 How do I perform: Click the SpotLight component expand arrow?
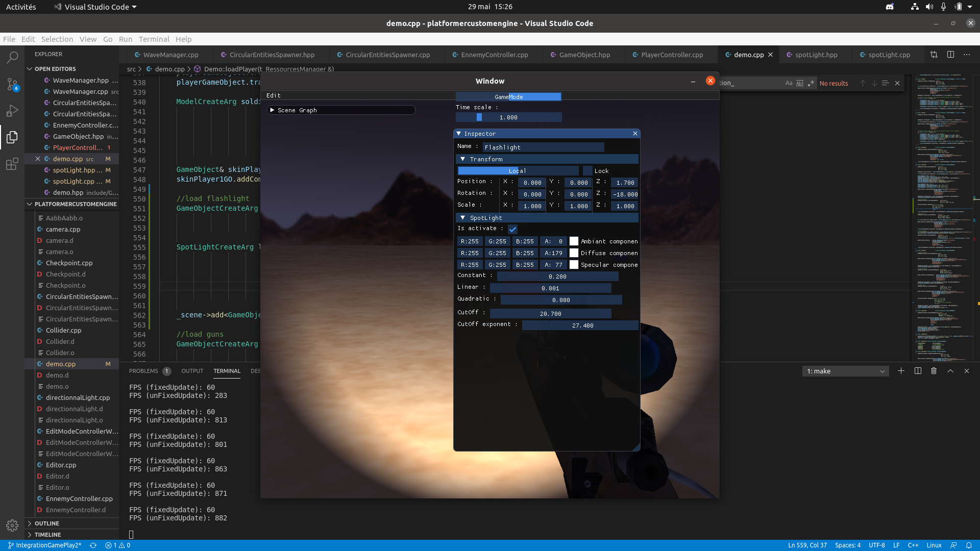point(462,217)
